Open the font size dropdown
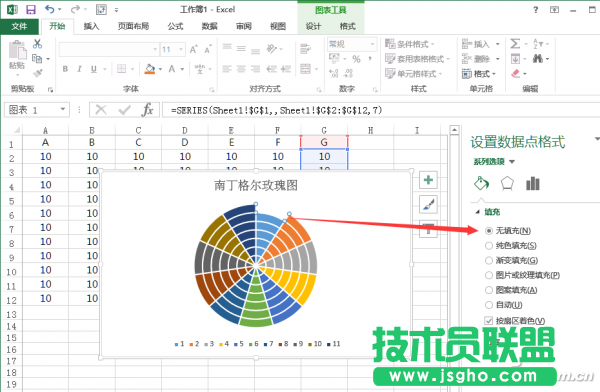The width and height of the screenshot is (600, 392). [181, 49]
